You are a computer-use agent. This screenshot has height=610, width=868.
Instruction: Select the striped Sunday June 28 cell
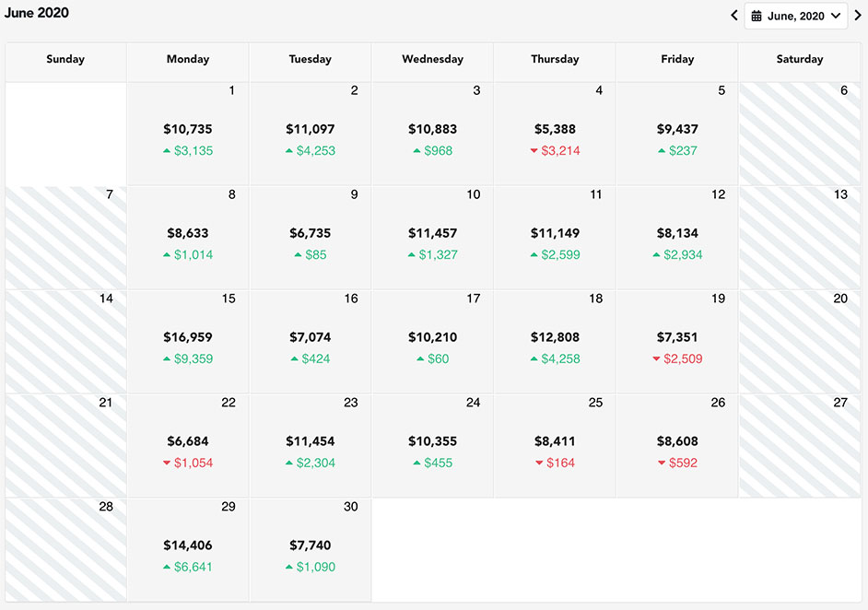(65, 550)
